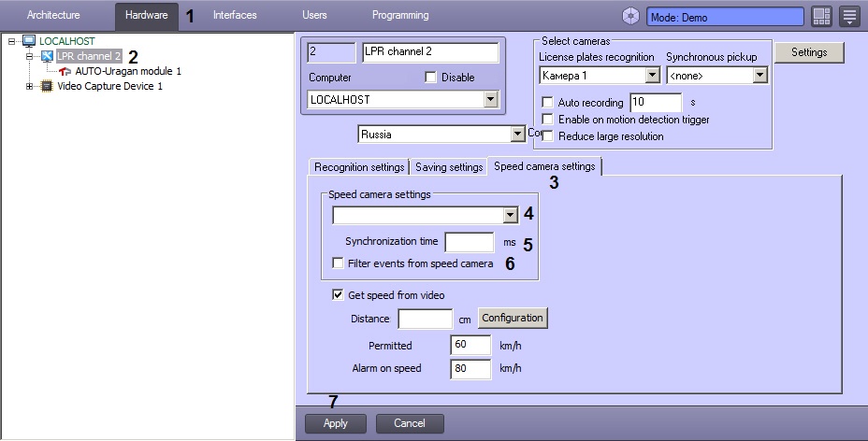Open the Synchronous pickup dropdown
This screenshot has width=868, height=441.
pos(760,75)
